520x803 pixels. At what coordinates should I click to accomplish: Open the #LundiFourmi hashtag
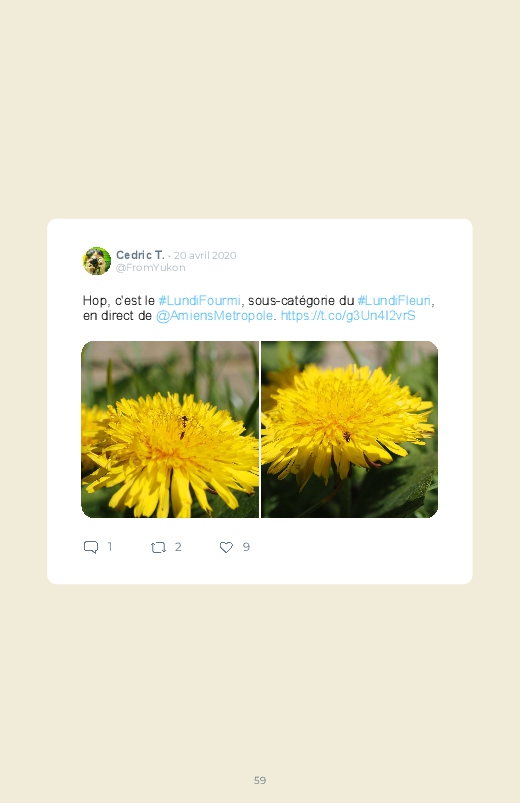[x=199, y=300]
